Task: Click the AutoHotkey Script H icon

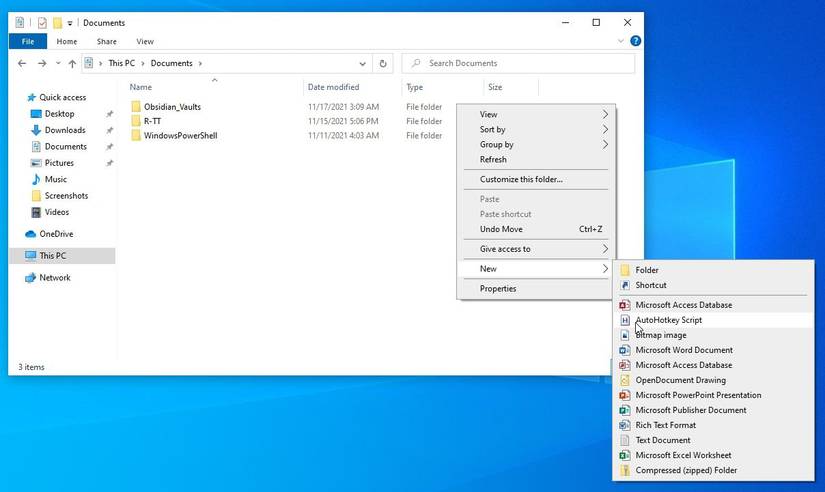Action: click(x=625, y=320)
